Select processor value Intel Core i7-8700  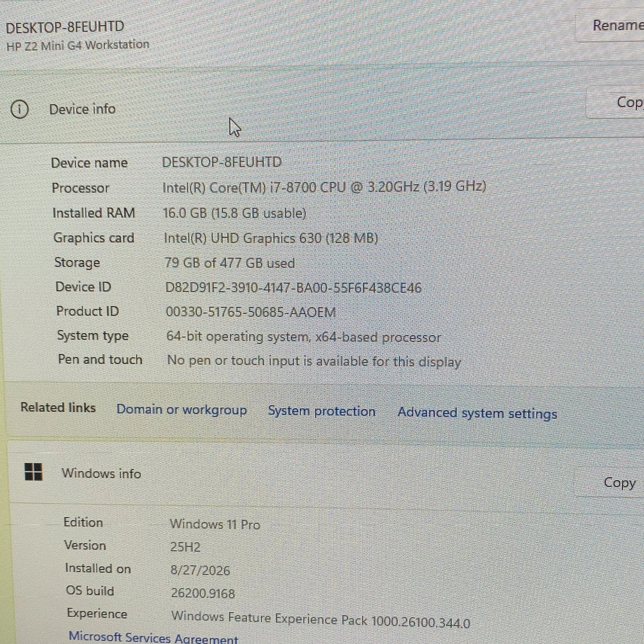pyautogui.click(x=324, y=187)
